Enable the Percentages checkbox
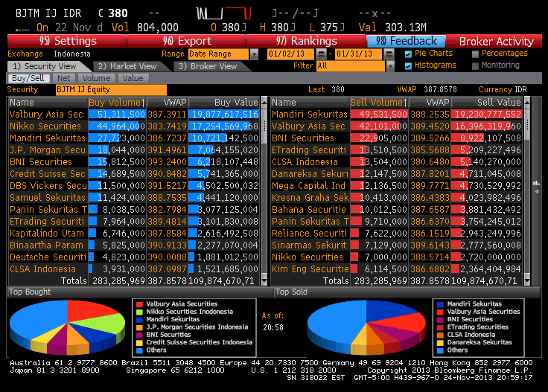 click(x=476, y=54)
